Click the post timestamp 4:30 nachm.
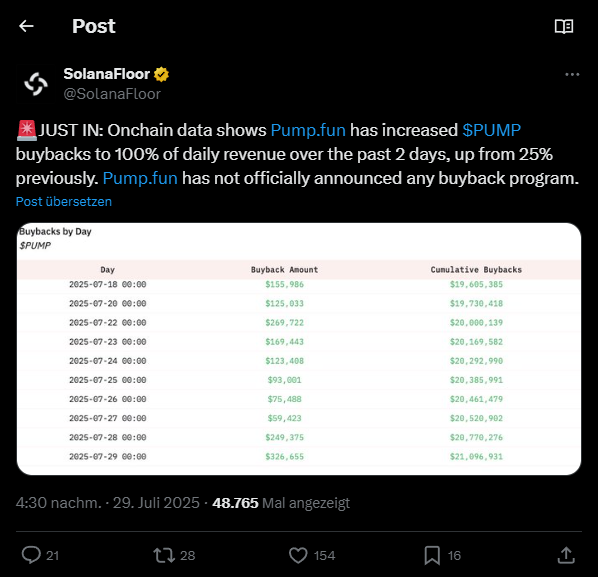 59,503
